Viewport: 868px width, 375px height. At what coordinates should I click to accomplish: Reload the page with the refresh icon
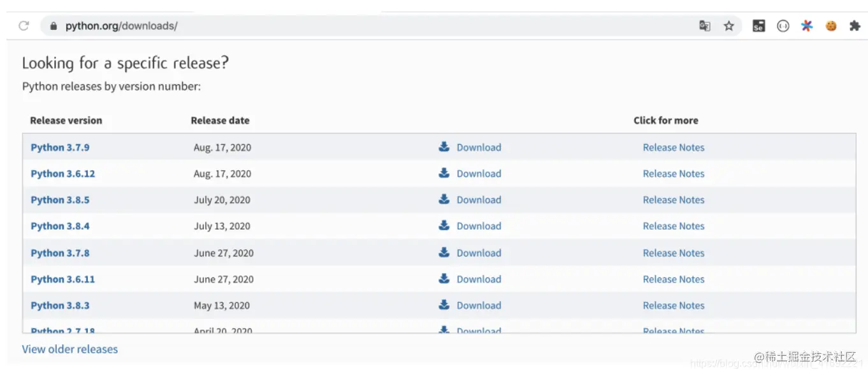(24, 26)
